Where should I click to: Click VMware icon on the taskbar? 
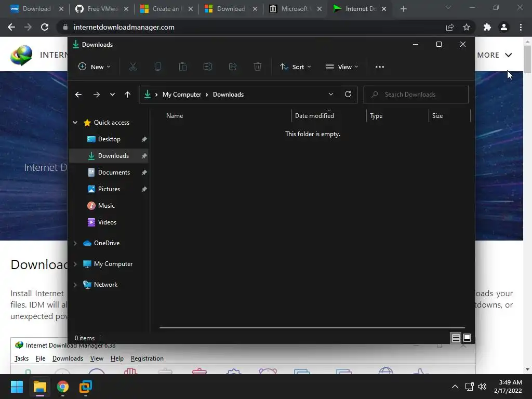pos(86,387)
